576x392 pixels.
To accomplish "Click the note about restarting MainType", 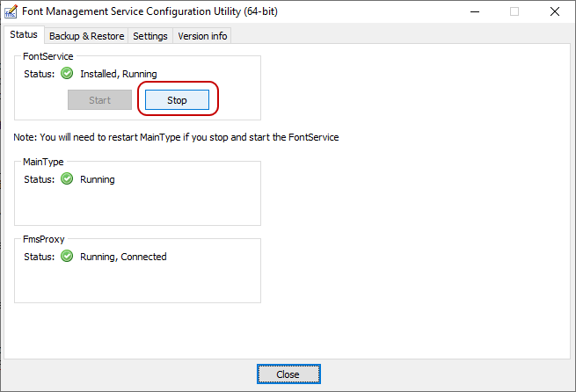I will point(176,137).
